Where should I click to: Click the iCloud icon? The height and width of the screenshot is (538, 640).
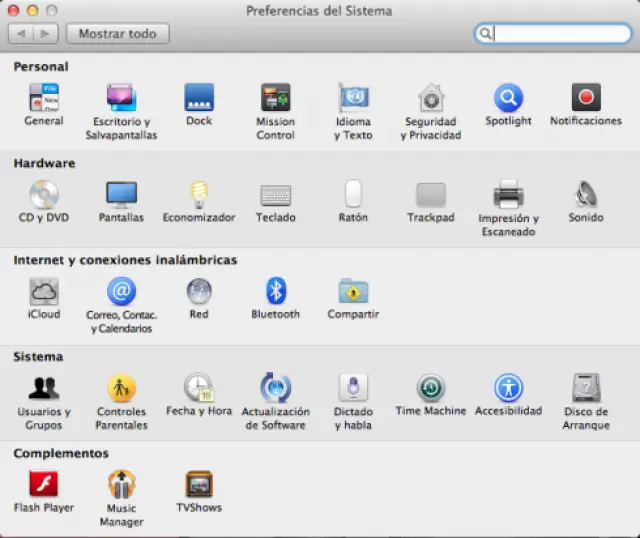tap(44, 291)
